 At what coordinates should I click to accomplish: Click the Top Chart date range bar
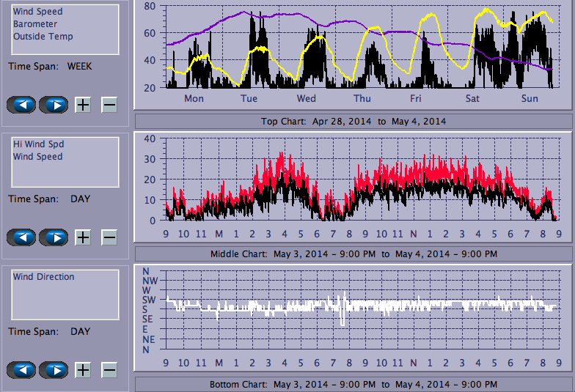click(x=353, y=121)
